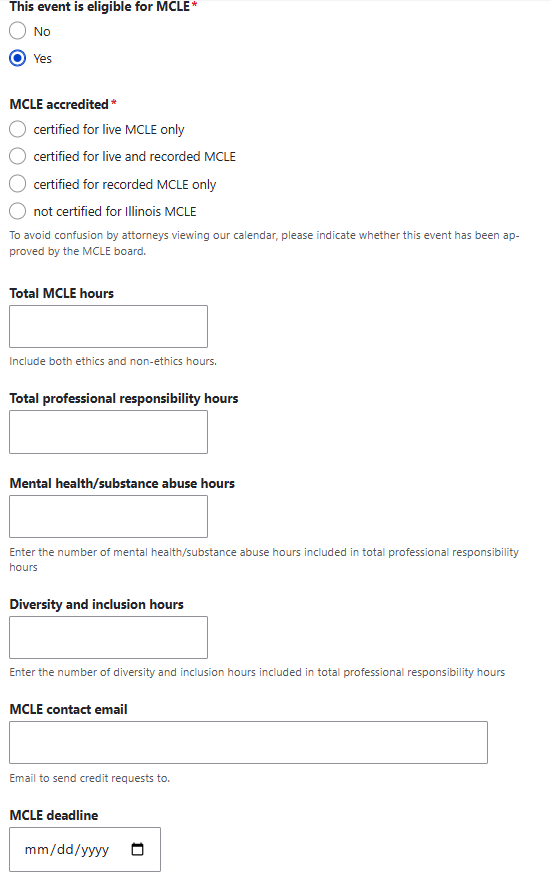Click the Diversity and inclusion hours box

pos(108,637)
